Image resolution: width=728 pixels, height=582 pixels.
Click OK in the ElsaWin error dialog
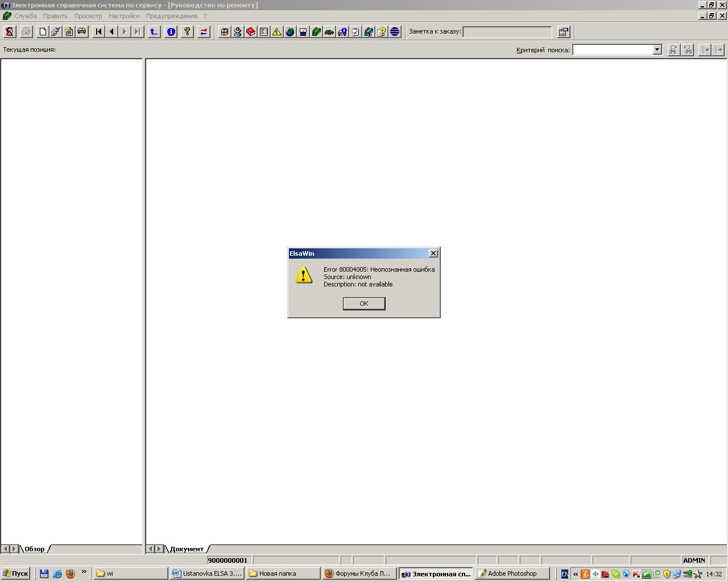pyautogui.click(x=364, y=304)
